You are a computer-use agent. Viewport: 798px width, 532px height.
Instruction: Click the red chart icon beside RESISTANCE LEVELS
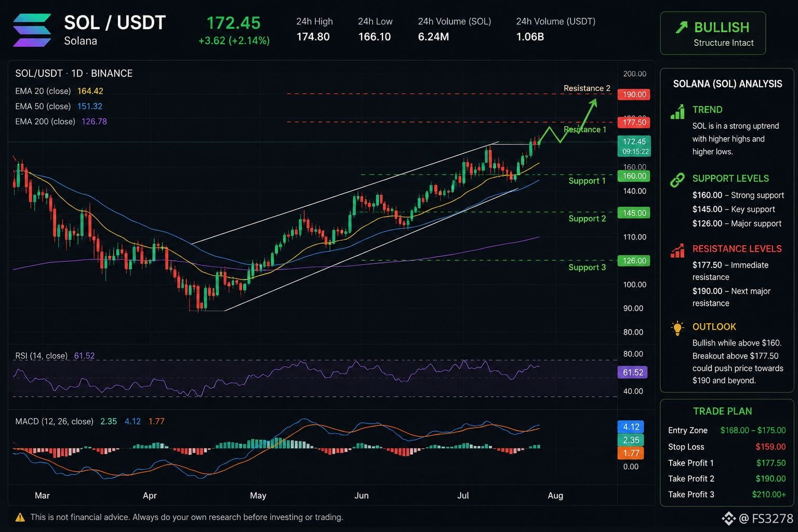point(677,250)
